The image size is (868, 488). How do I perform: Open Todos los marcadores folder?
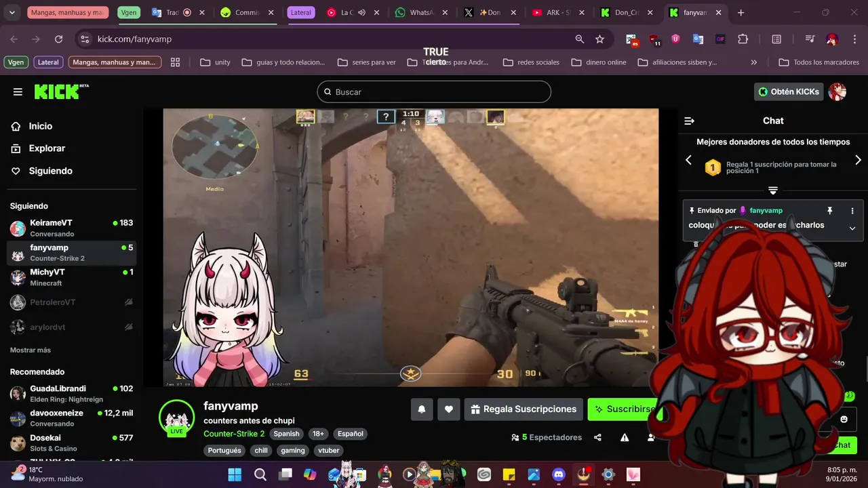(819, 62)
